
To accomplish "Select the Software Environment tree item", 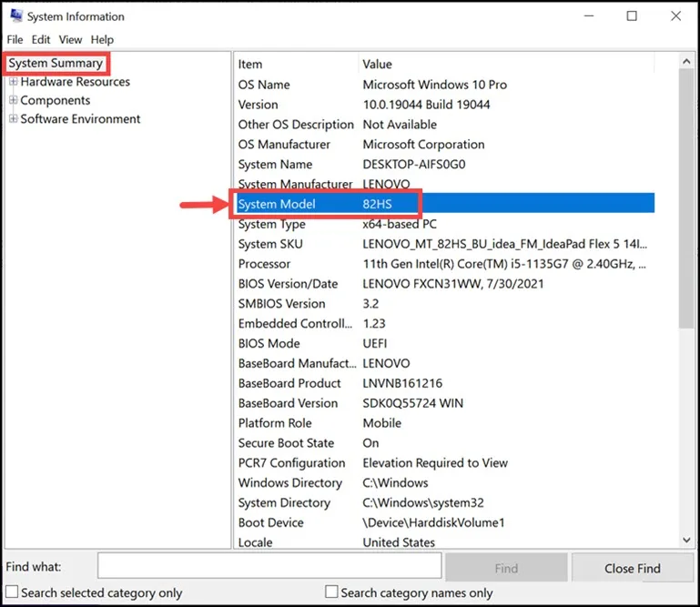I will tap(80, 118).
